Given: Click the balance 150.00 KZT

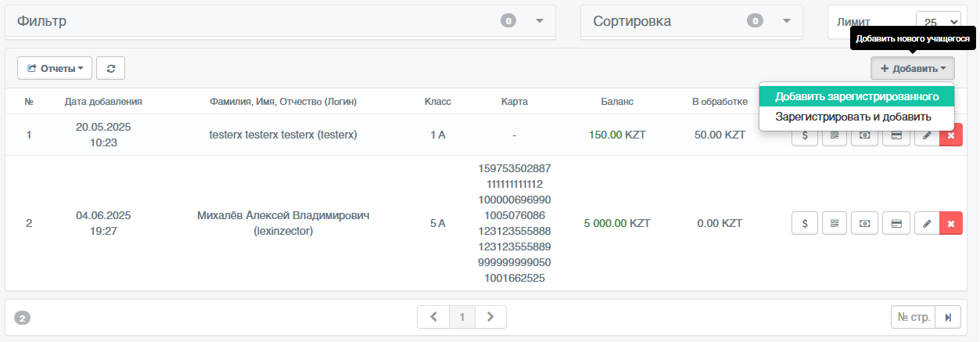Looking at the screenshot, I should coord(617,135).
